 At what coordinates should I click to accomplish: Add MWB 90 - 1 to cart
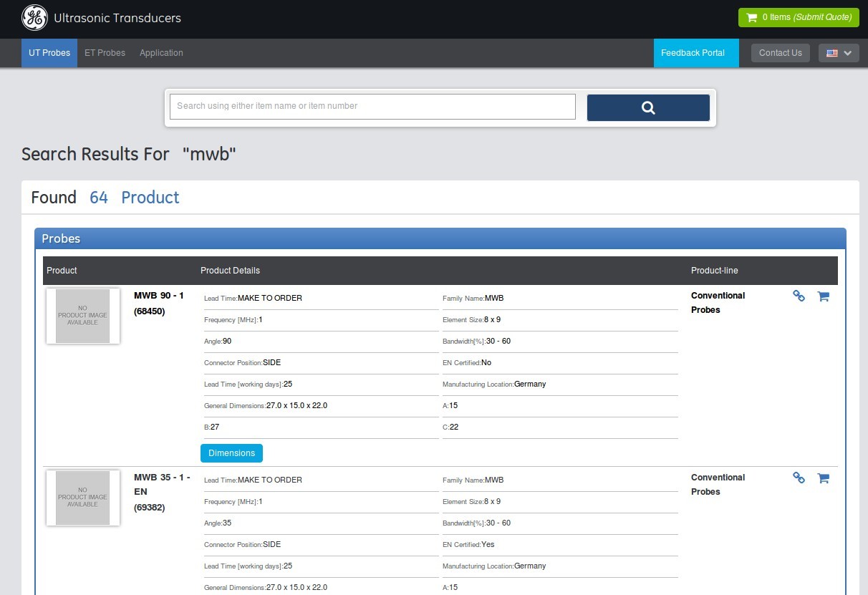point(824,296)
